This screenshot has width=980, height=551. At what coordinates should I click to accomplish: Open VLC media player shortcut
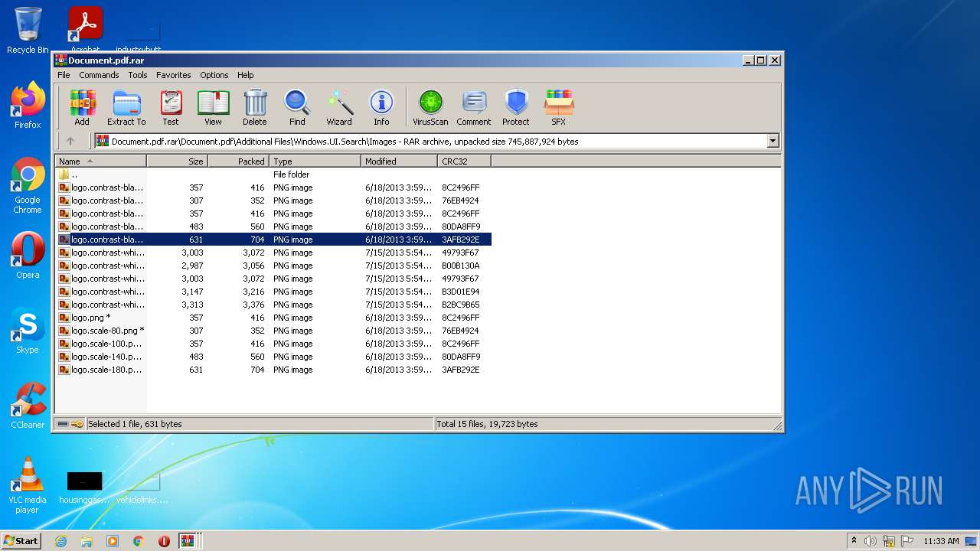pyautogui.click(x=28, y=484)
